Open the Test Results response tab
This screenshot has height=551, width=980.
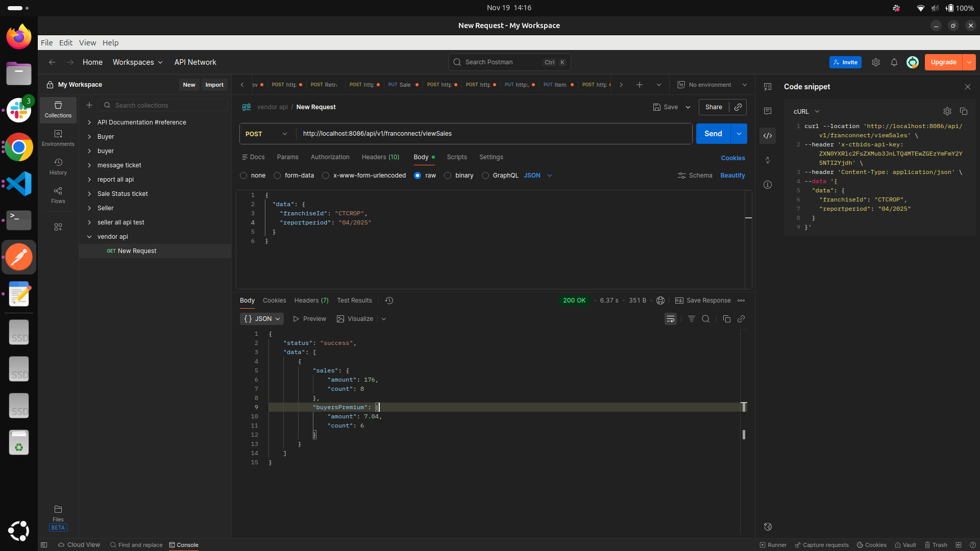[x=354, y=300]
